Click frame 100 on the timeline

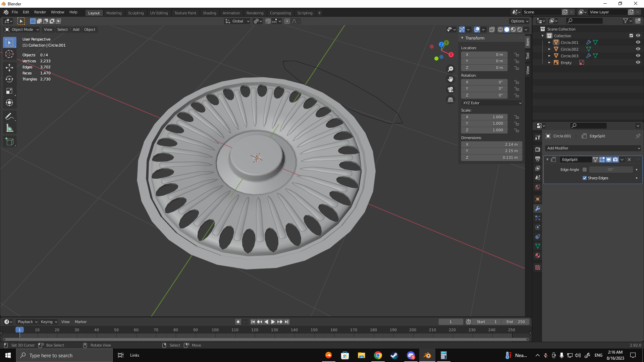pyautogui.click(x=215, y=330)
